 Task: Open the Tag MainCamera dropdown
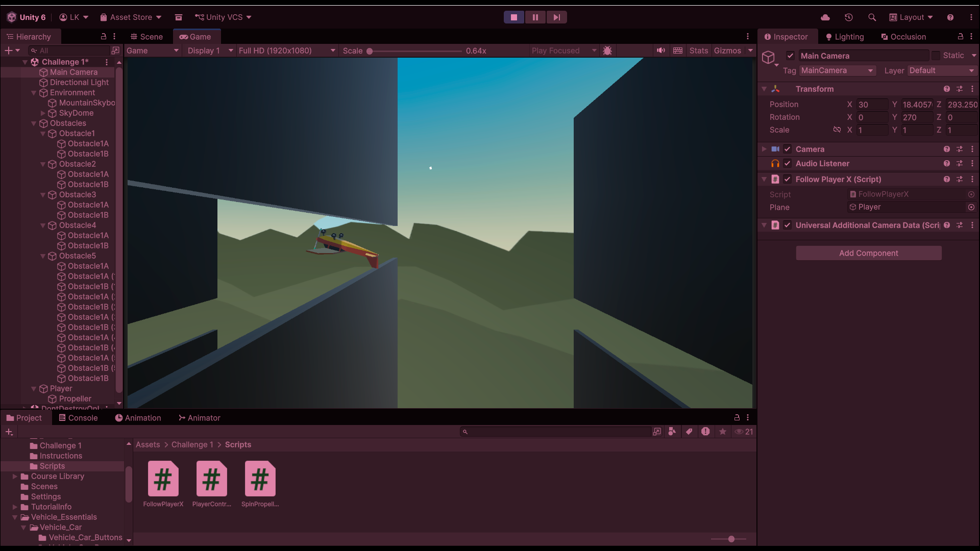click(837, 71)
